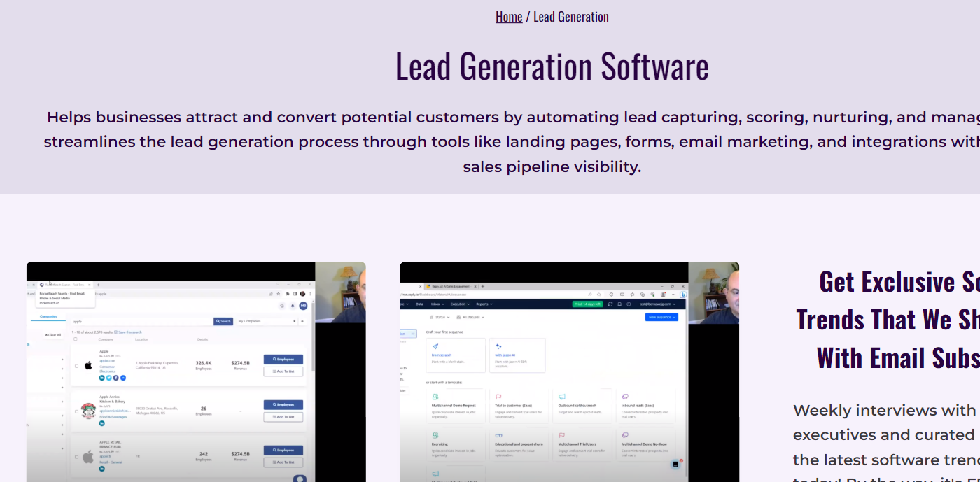Expand the All statuses filter dropdown

(472, 317)
